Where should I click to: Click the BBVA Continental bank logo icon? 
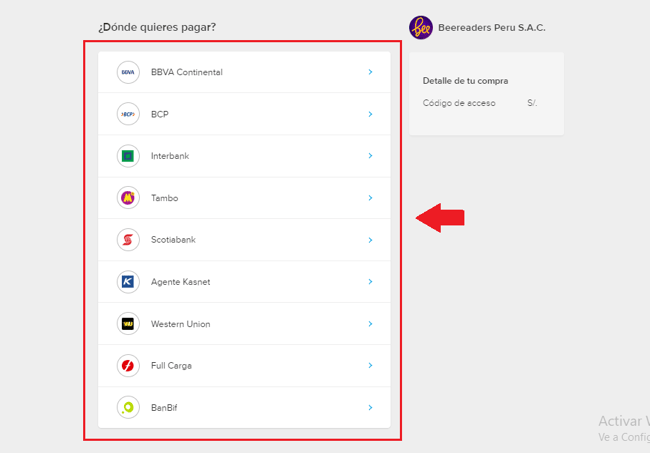(128, 72)
